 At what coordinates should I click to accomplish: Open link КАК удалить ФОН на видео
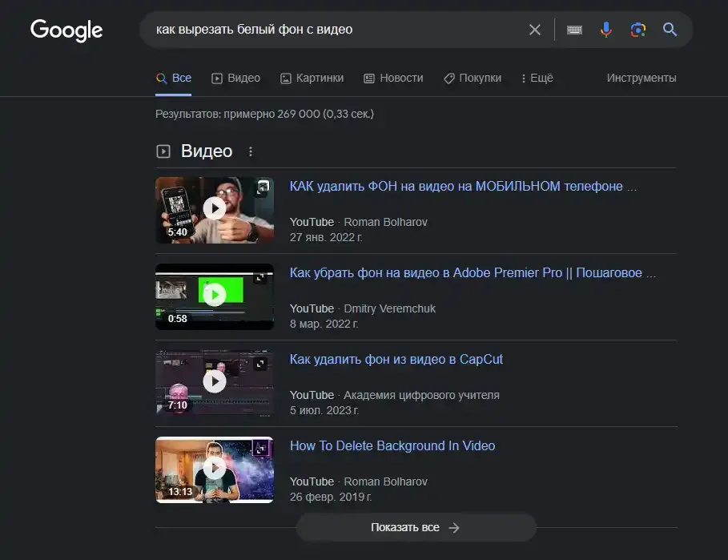pyautogui.click(x=463, y=186)
